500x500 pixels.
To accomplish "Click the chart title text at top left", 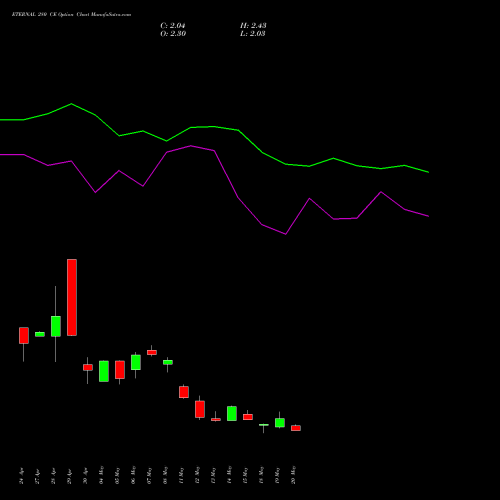I will point(71,15).
